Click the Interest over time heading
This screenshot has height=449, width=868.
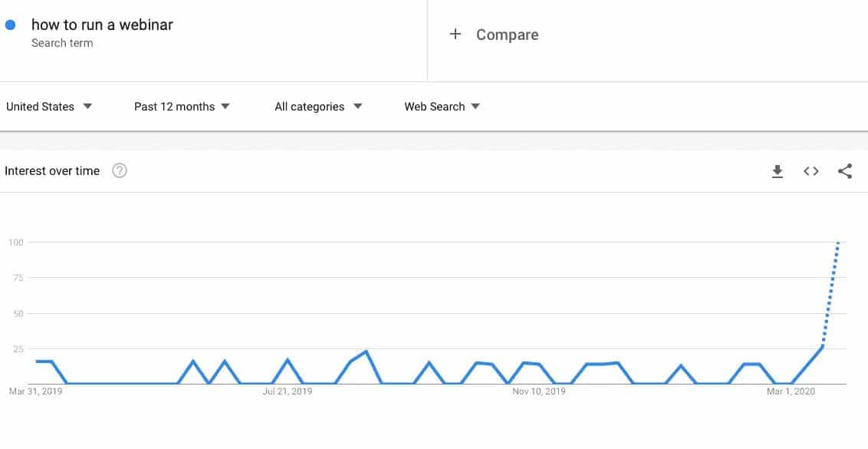[52, 171]
